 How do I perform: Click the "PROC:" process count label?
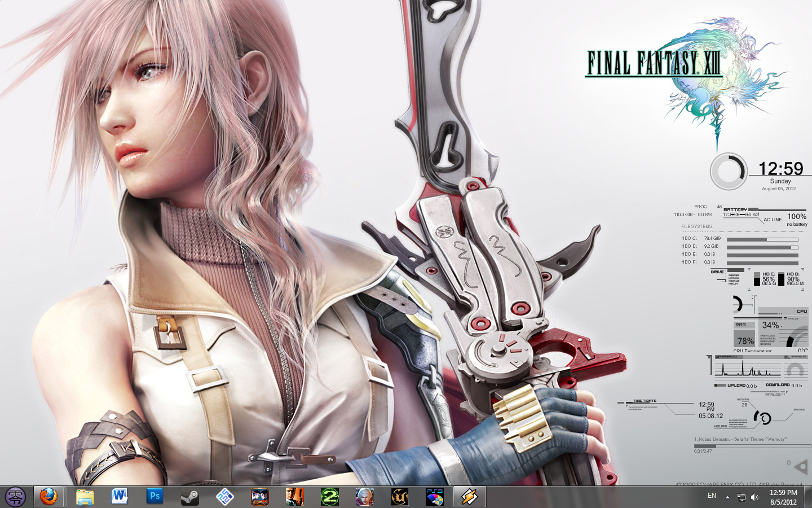[x=701, y=207]
